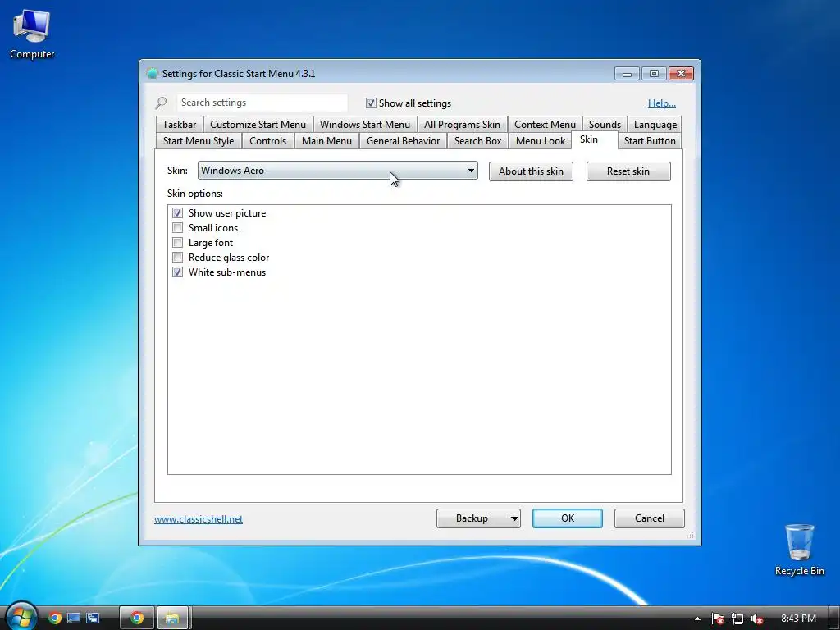Switch to the Context Menu tab
The image size is (840, 630).
[x=545, y=125]
